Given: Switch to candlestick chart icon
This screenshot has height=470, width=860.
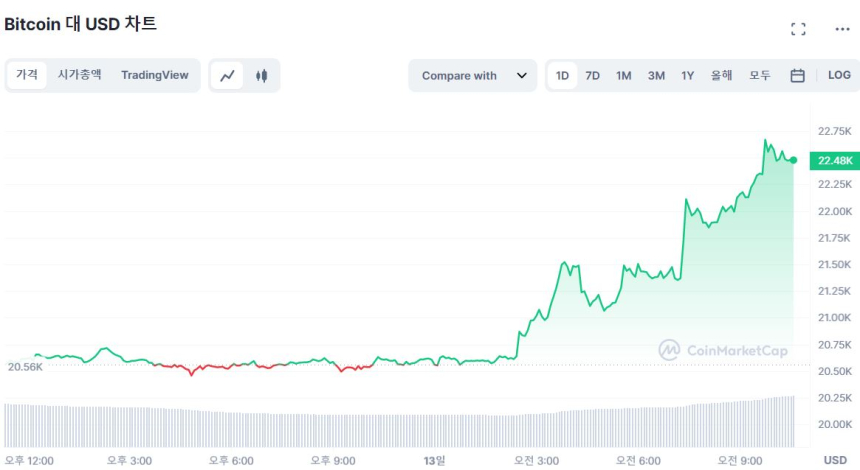Looking at the screenshot, I should click(x=262, y=76).
